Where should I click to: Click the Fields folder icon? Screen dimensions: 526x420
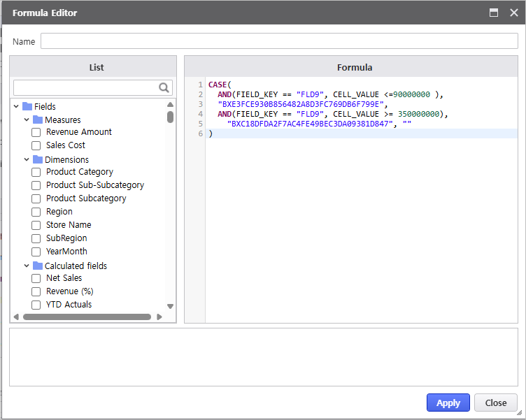tap(27, 107)
